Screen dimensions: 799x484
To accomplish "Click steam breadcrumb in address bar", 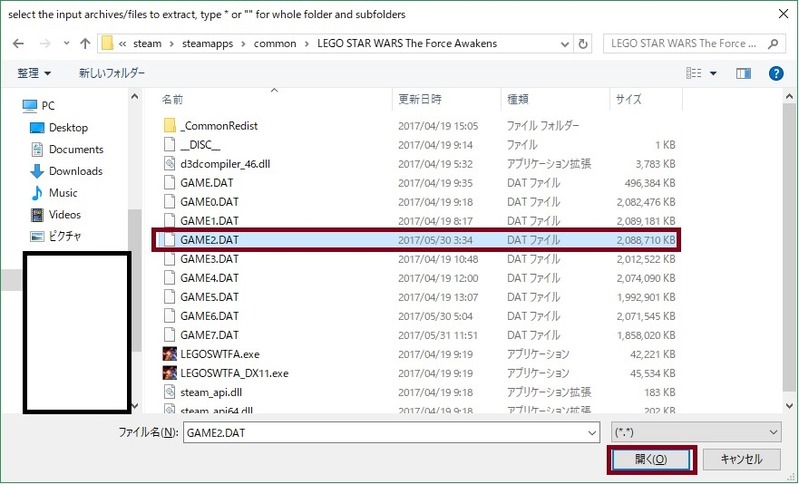I will [x=147, y=44].
